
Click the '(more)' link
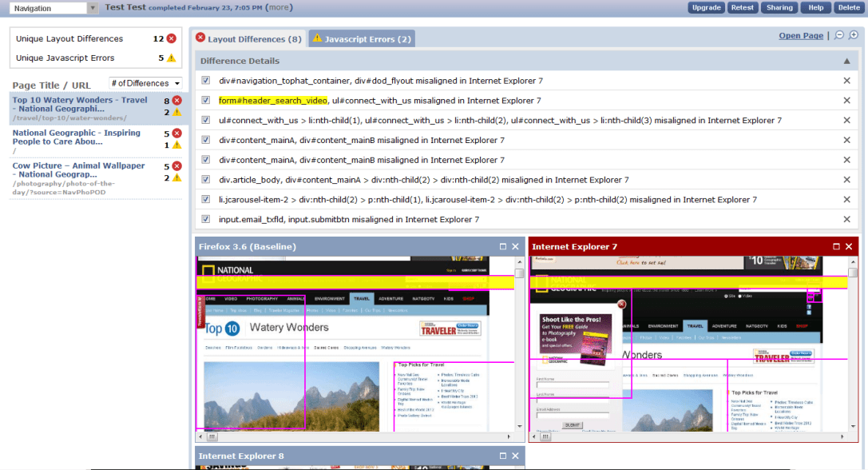pyautogui.click(x=279, y=7)
